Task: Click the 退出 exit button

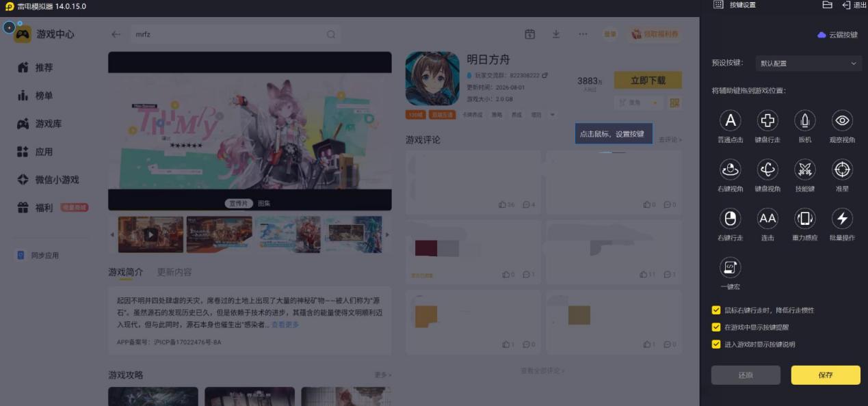Action: click(x=854, y=5)
